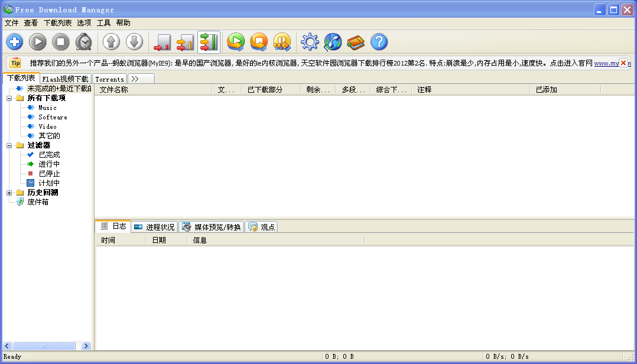Switch to the 下载列表 tab
The width and height of the screenshot is (637, 364).
(x=21, y=78)
